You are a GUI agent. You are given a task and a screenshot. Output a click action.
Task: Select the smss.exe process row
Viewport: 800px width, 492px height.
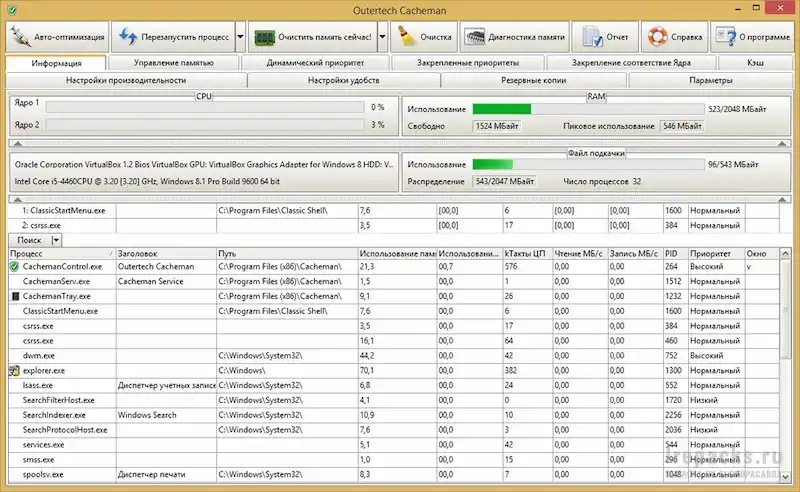point(394,459)
